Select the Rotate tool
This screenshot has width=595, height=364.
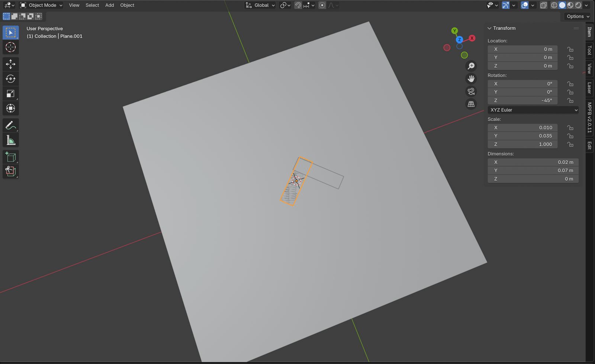pyautogui.click(x=10, y=79)
